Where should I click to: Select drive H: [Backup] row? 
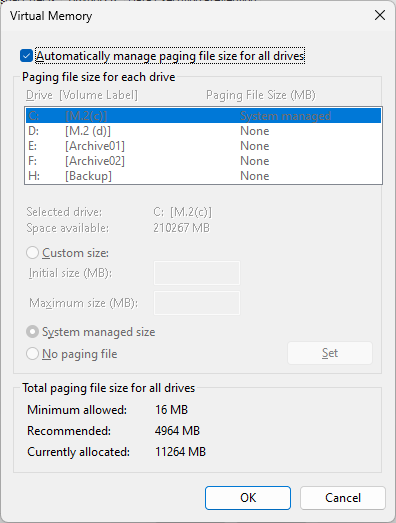[x=203, y=176]
